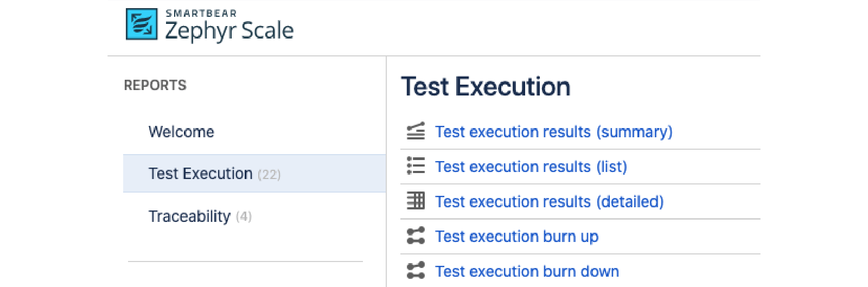Click the detailed report grid icon

click(416, 201)
